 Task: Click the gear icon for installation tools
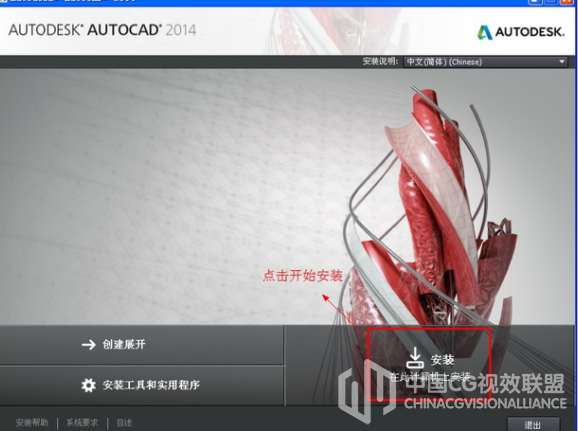[x=88, y=385]
